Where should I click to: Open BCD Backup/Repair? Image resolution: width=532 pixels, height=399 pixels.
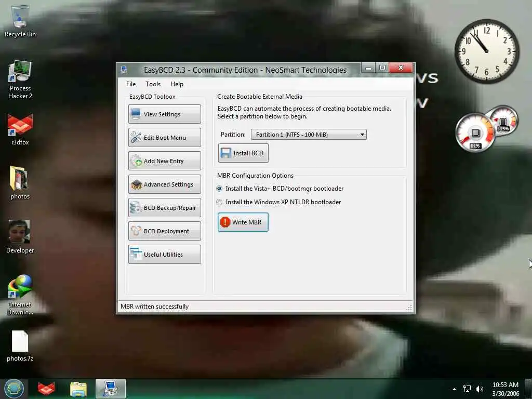coord(165,208)
